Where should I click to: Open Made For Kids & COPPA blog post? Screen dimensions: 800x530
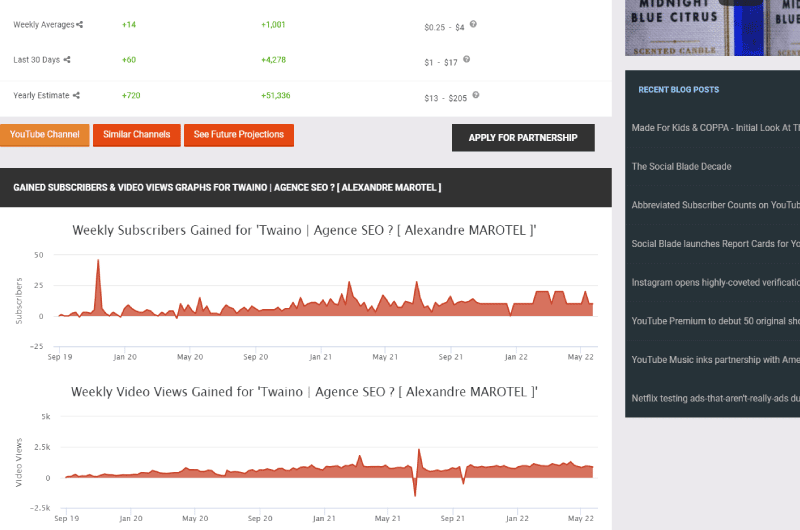[715, 128]
